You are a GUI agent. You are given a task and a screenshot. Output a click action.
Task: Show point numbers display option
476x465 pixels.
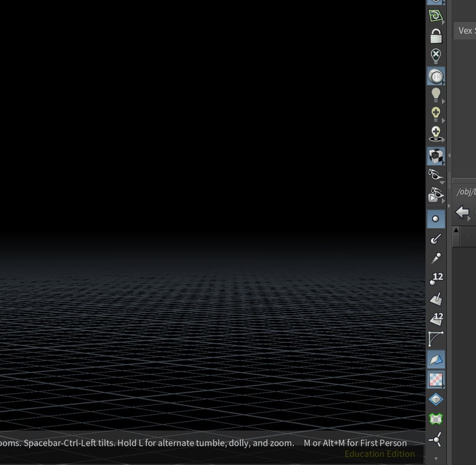pyautogui.click(x=436, y=279)
